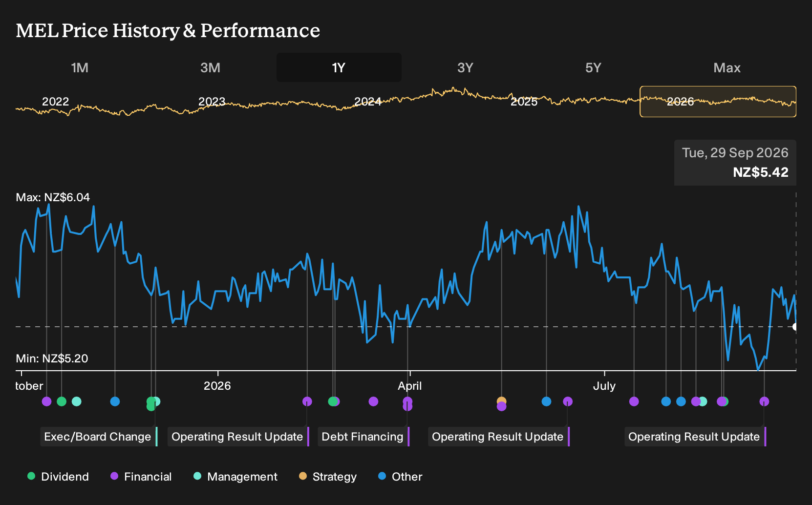Click the 'MEL Price History & Performance' heading

coord(168,30)
